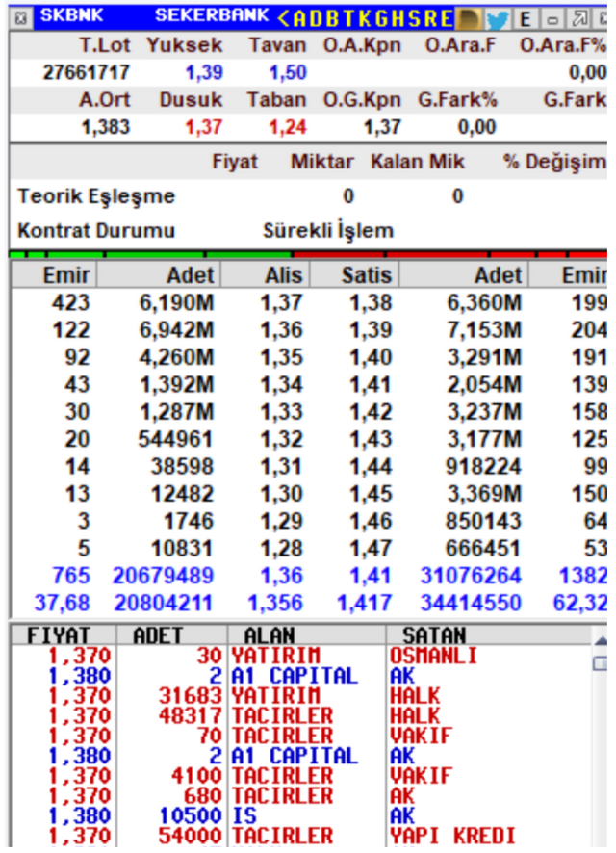
Task: Click the X icon left of SKBNK
Action: [20, 18]
